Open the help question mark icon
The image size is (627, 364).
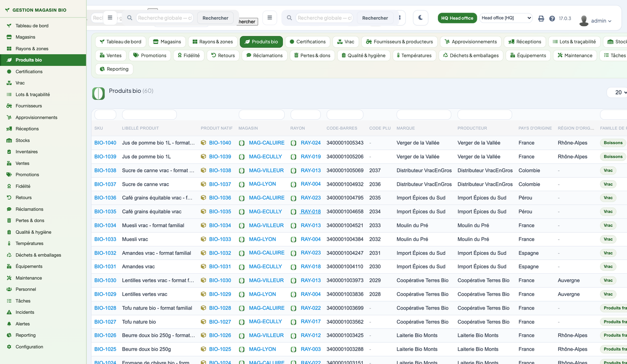click(552, 19)
